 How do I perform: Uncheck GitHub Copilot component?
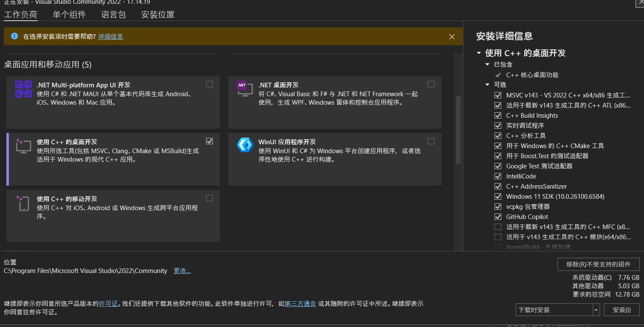[x=498, y=217]
